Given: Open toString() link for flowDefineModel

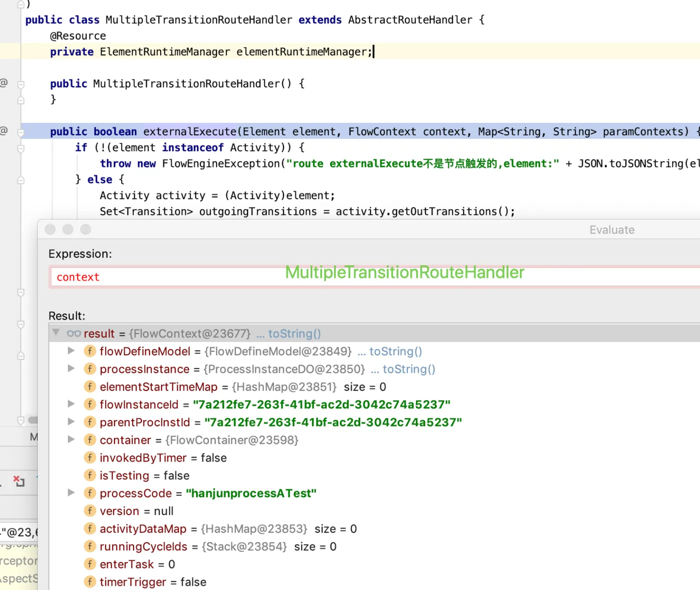Looking at the screenshot, I should 395,351.
